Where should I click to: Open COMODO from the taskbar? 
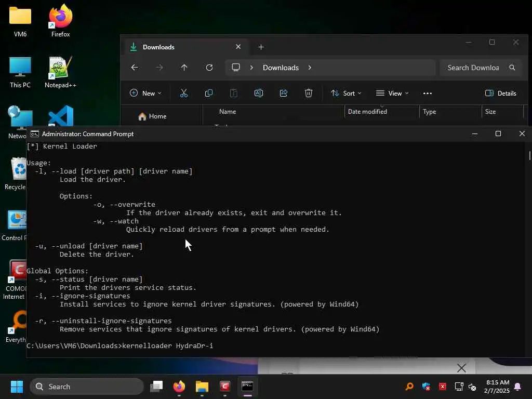[224, 387]
